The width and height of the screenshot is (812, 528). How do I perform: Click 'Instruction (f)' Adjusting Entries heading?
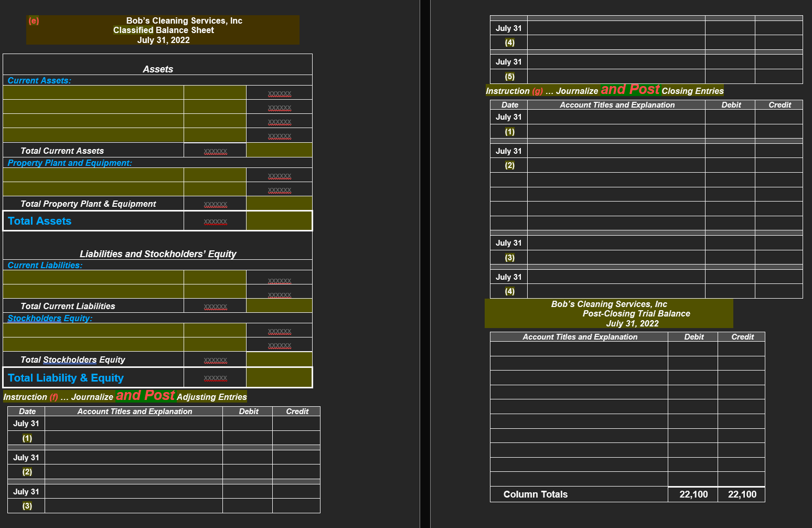(x=125, y=396)
